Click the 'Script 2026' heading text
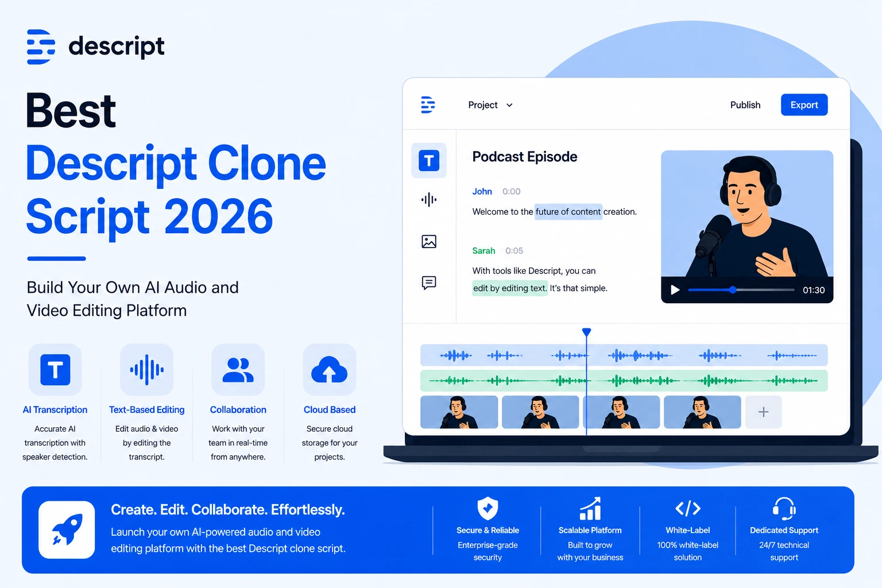The image size is (882, 588). pyautogui.click(x=150, y=217)
